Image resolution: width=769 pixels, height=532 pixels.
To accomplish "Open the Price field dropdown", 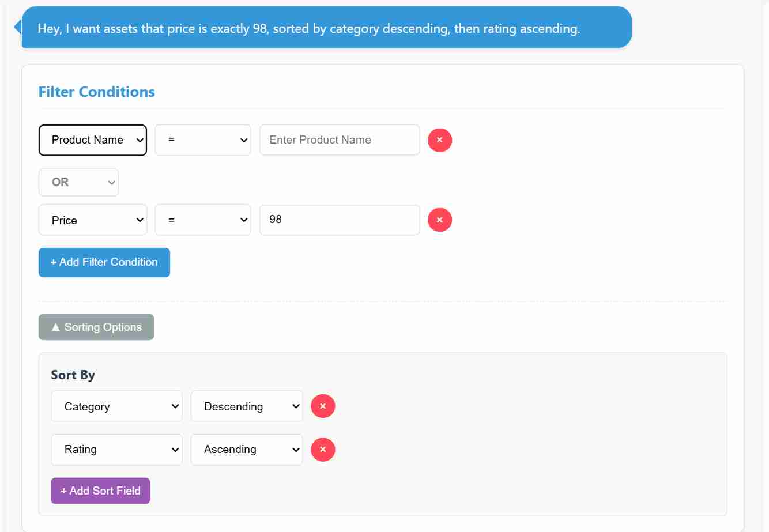I will [93, 220].
